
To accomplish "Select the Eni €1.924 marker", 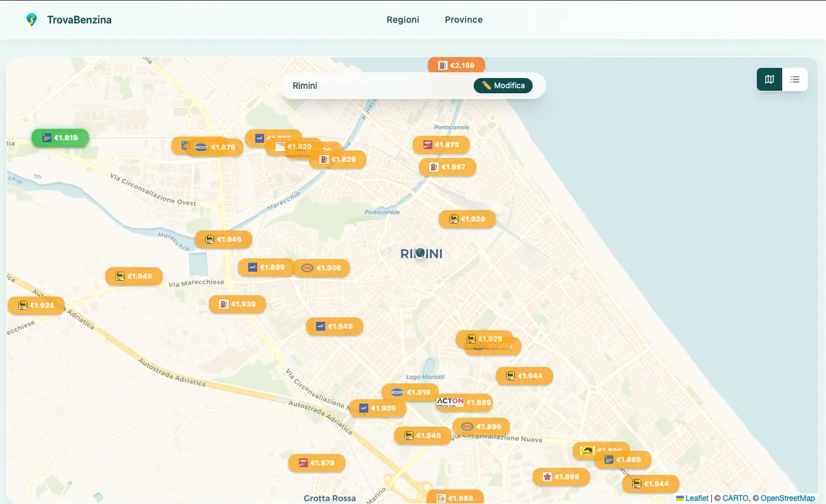I will point(35,305).
